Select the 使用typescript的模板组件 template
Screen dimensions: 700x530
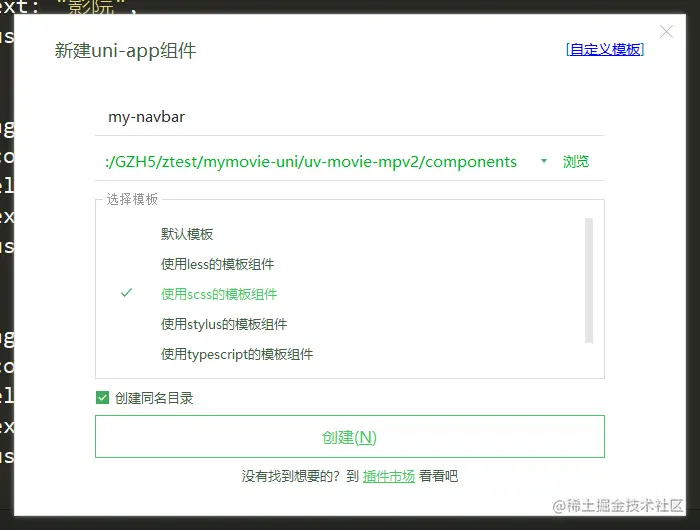(x=237, y=354)
